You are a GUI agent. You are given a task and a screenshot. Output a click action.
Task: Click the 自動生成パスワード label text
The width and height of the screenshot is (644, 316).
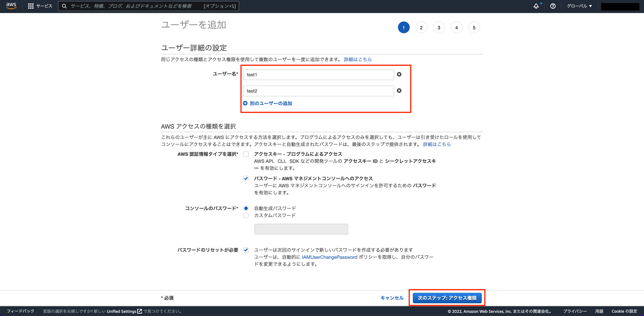tap(275, 208)
